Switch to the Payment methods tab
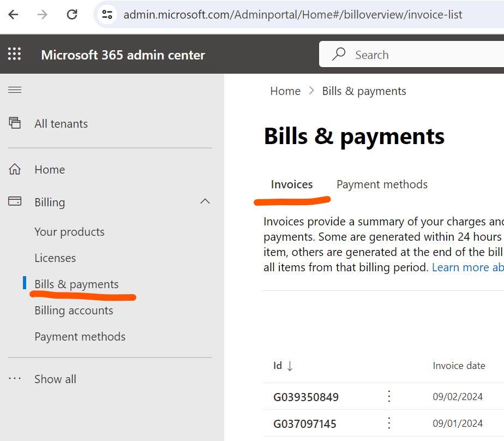The height and width of the screenshot is (441, 504). tap(382, 184)
